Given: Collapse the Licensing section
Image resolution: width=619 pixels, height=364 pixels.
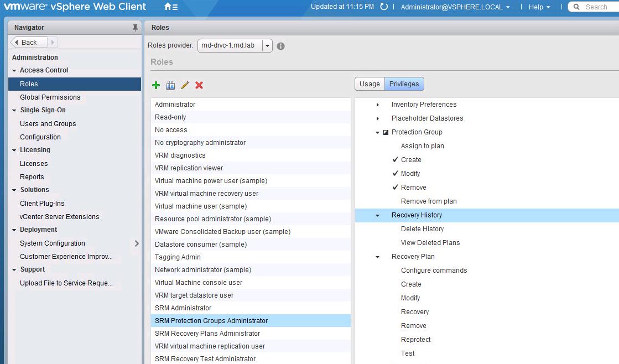Looking at the screenshot, I should point(14,150).
